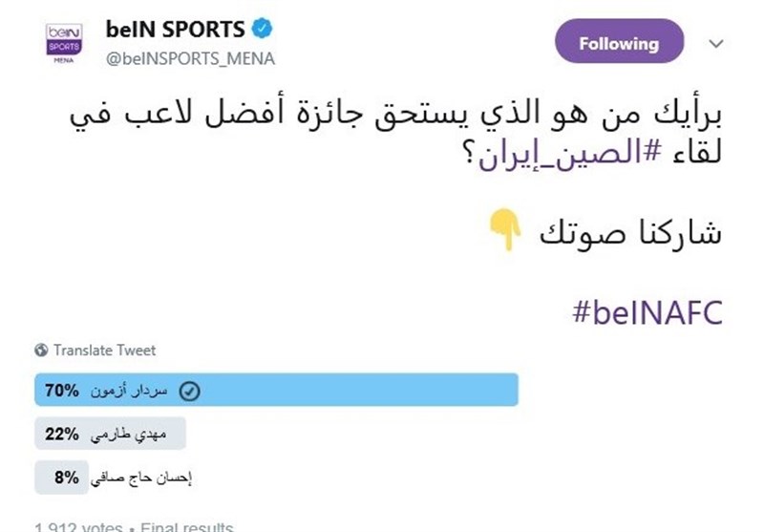Click the 1,912 votes count
This screenshot has width=764, height=532.
(x=78, y=526)
